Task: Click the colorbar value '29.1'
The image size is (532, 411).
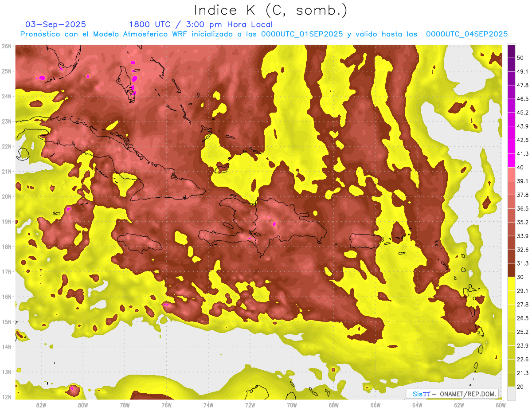Action: coord(523,290)
